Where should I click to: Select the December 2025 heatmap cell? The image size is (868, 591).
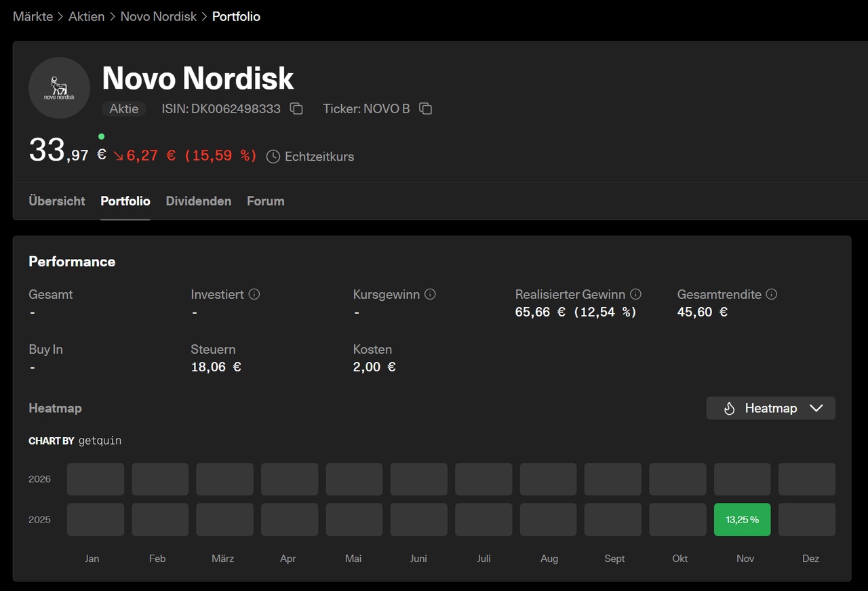click(x=806, y=520)
